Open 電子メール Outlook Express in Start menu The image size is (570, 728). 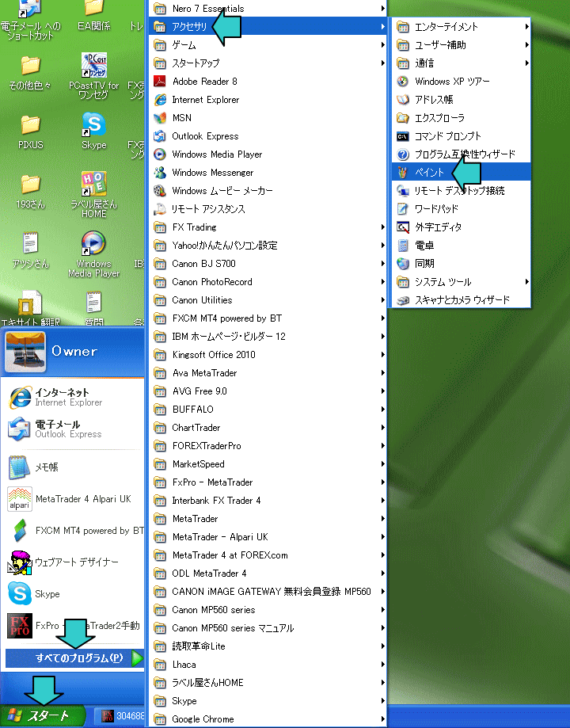coord(74,429)
